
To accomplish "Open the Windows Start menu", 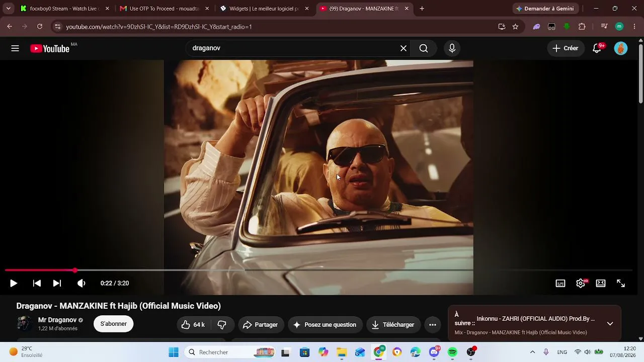I will [x=174, y=352].
